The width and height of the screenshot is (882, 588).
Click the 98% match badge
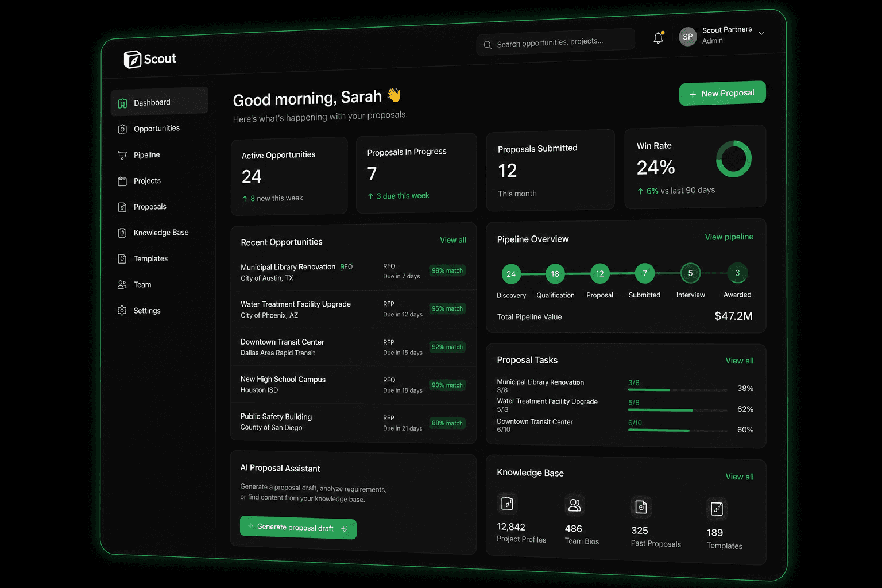[447, 270]
